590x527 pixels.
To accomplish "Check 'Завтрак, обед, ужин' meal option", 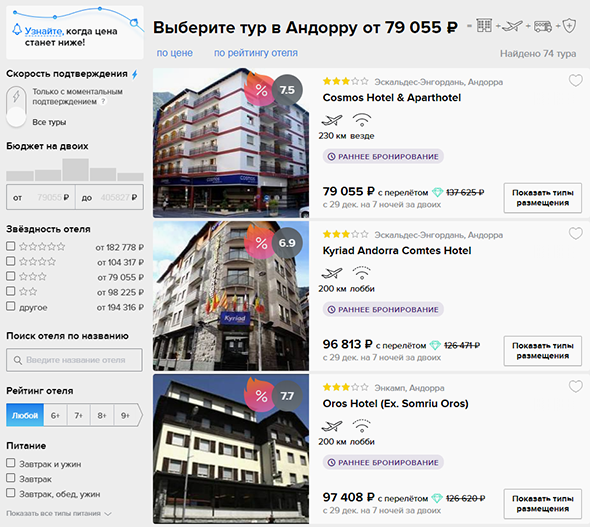I will click(11, 493).
